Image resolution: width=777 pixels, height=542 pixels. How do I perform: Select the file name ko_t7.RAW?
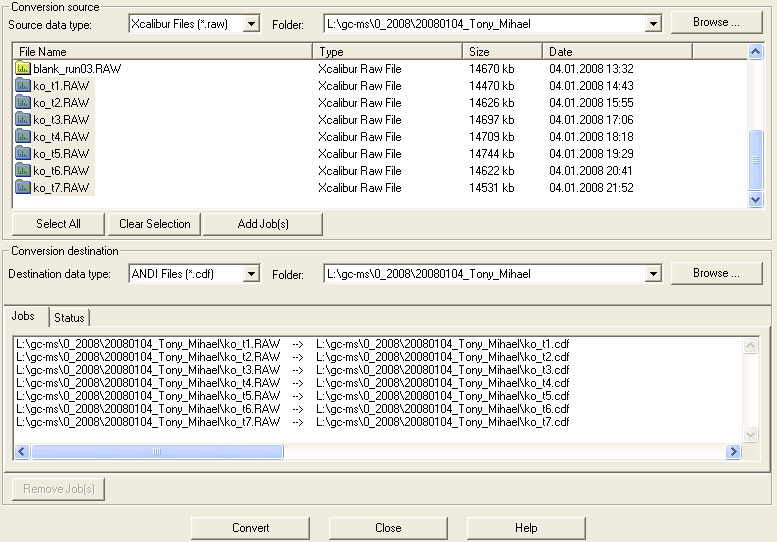[x=61, y=188]
